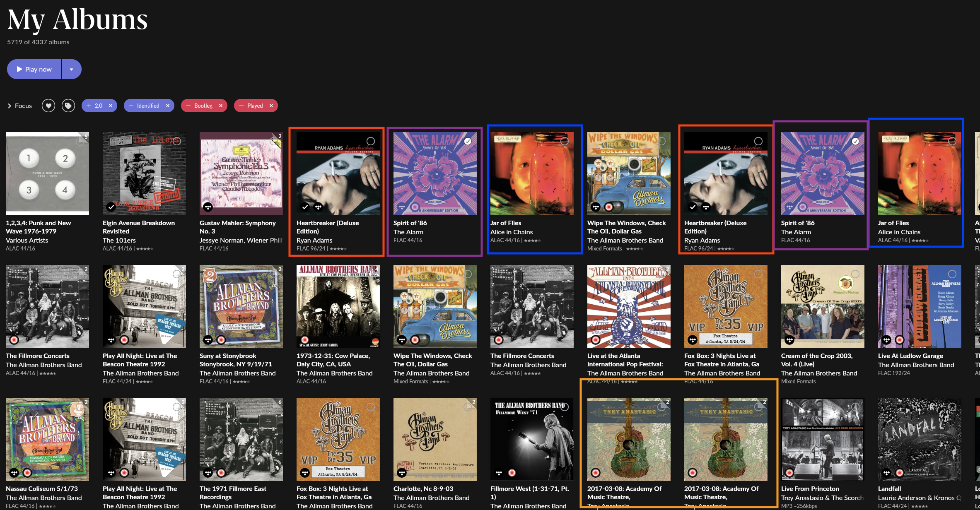
Task: Click red dot badge on Live From Princeton cover
Action: click(789, 472)
